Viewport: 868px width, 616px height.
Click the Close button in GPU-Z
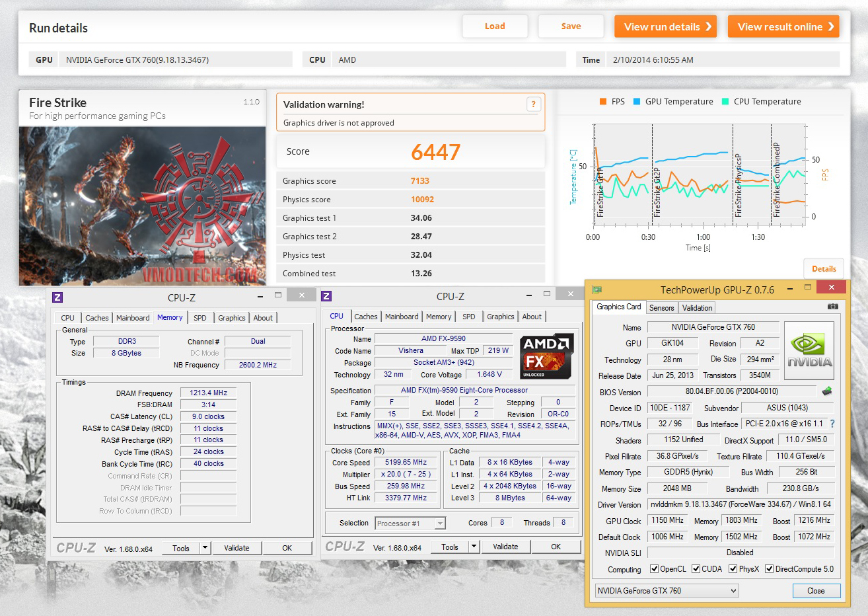816,591
